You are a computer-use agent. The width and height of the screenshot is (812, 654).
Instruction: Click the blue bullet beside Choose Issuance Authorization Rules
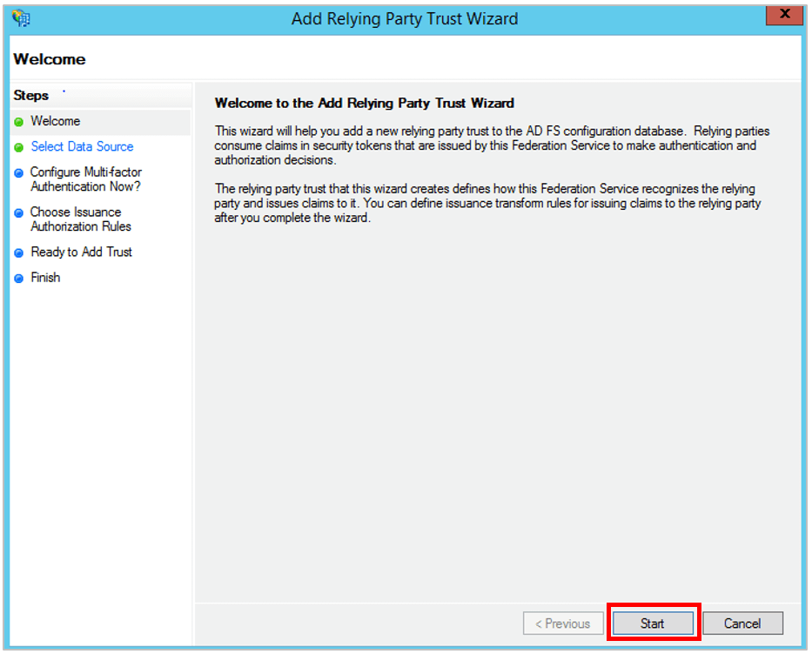point(18,212)
